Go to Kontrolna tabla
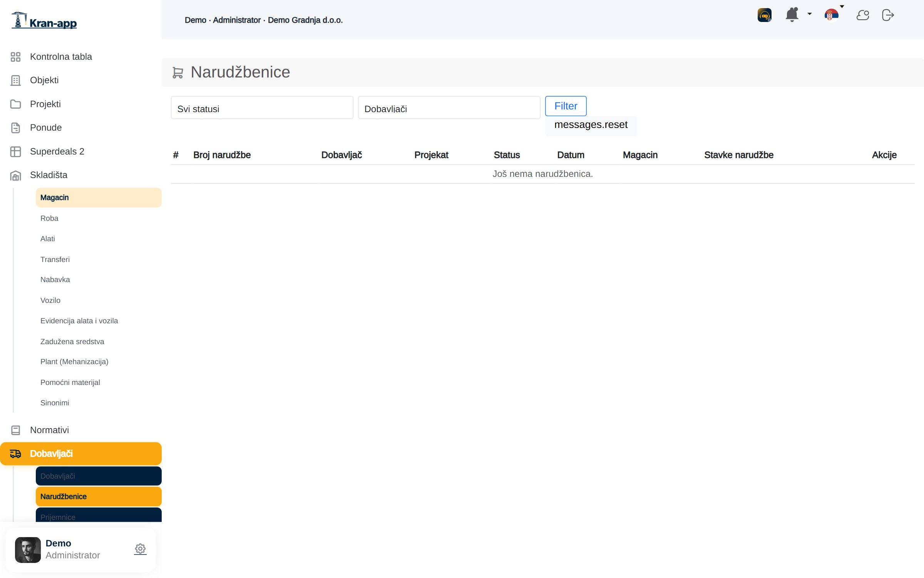 coord(81,57)
